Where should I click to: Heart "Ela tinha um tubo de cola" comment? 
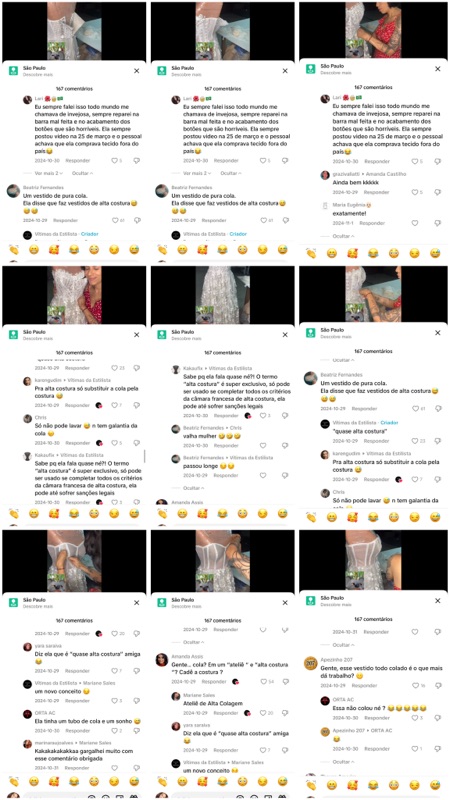coord(115,731)
